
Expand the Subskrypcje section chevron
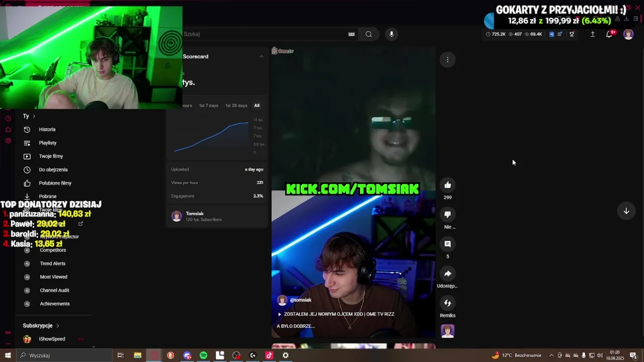pos(57,326)
